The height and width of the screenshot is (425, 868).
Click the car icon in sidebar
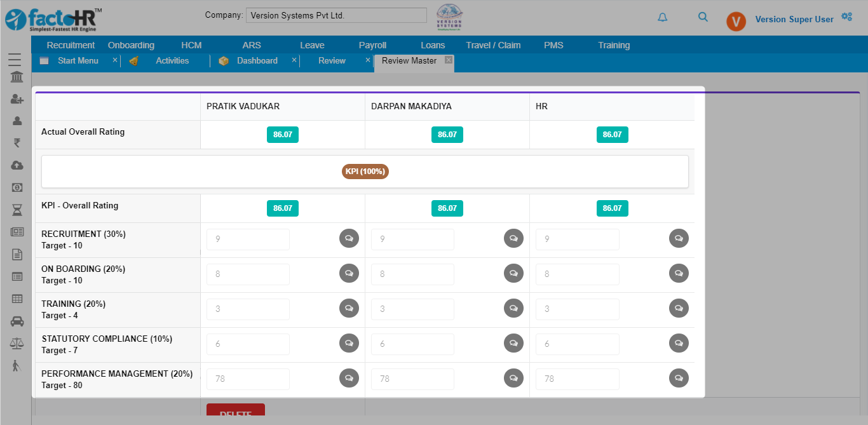(17, 321)
